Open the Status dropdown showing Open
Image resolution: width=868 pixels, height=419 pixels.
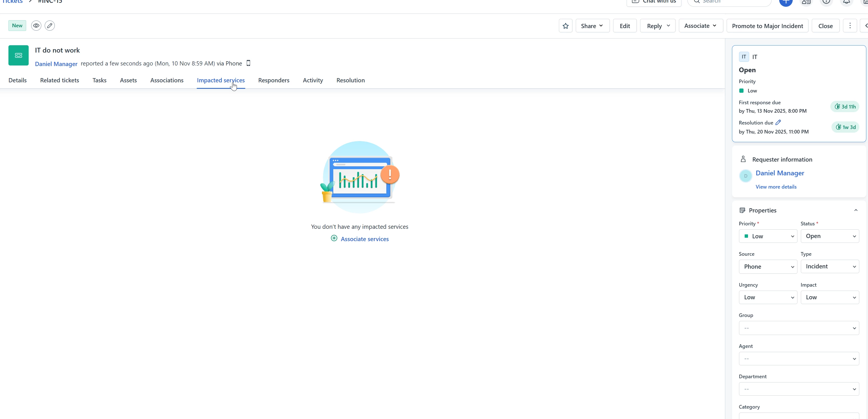830,236
